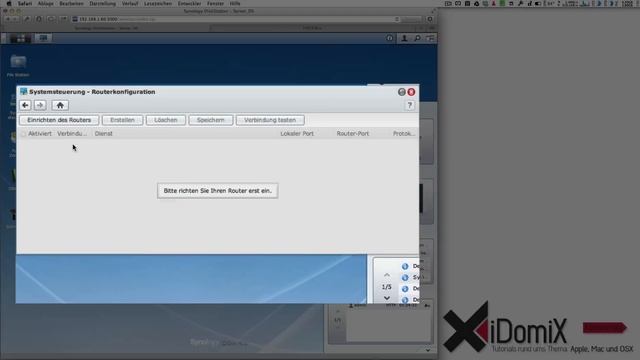
Task: Click the Löschen button
Action: (166, 120)
